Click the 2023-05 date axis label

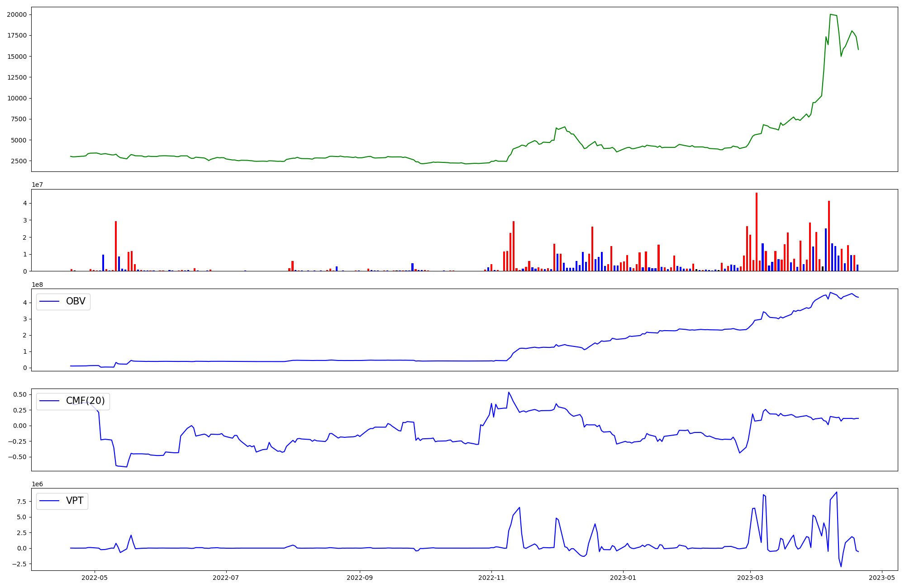point(882,577)
